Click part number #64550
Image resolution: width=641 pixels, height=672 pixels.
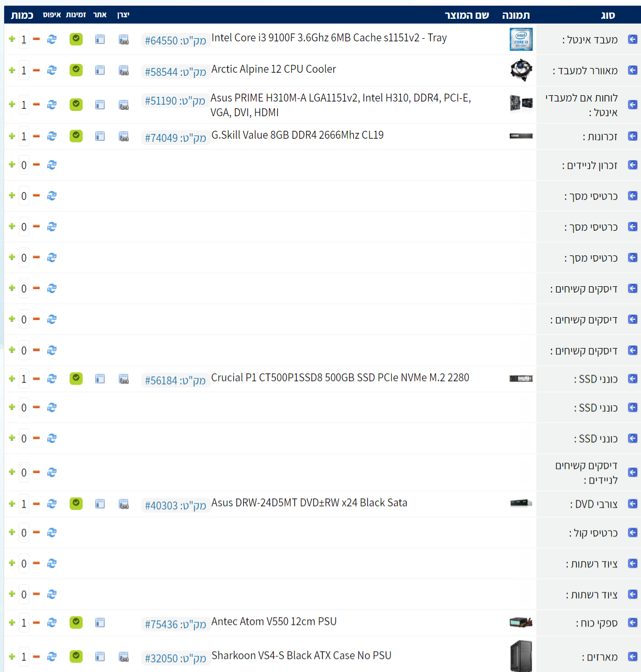coord(175,40)
